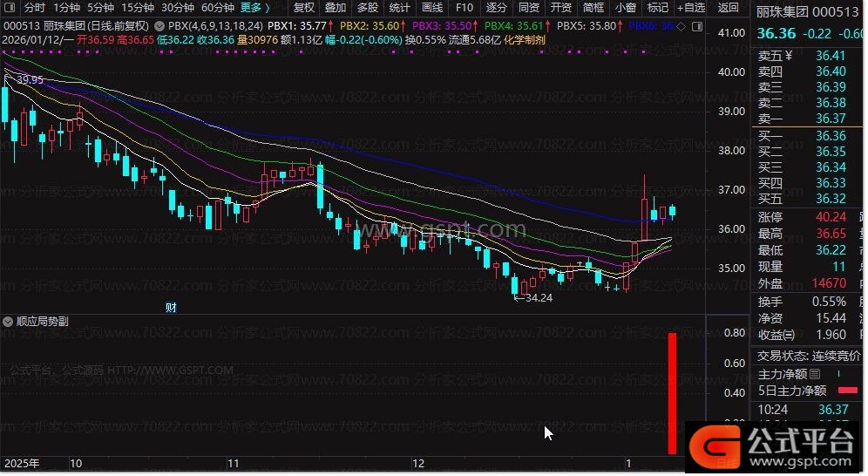Select the 60分钟 period tab
Screen dimensions: 868x476
point(217,8)
